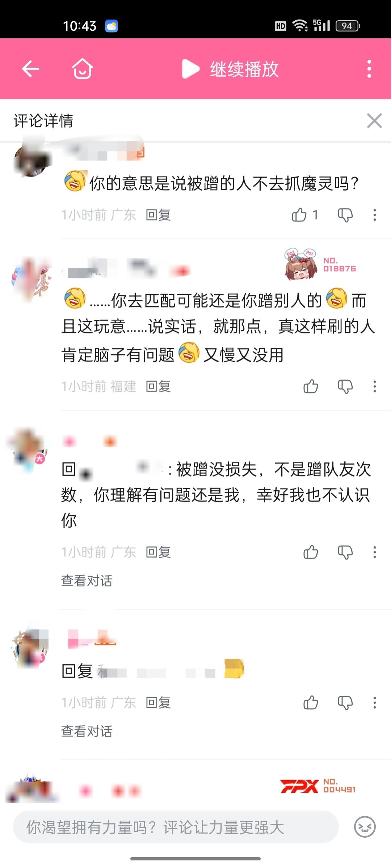This screenshot has width=391, height=868.
Task: Dislike the Fujian comment
Action: 345,386
